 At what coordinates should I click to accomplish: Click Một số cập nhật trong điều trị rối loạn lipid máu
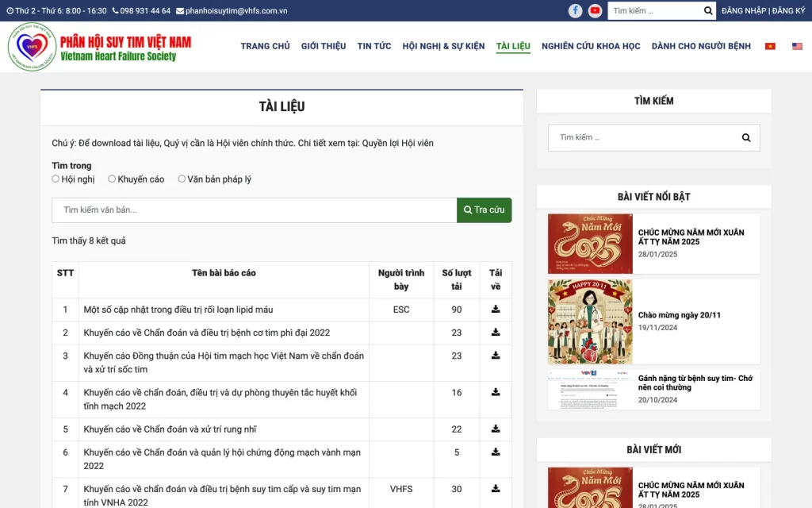178,310
